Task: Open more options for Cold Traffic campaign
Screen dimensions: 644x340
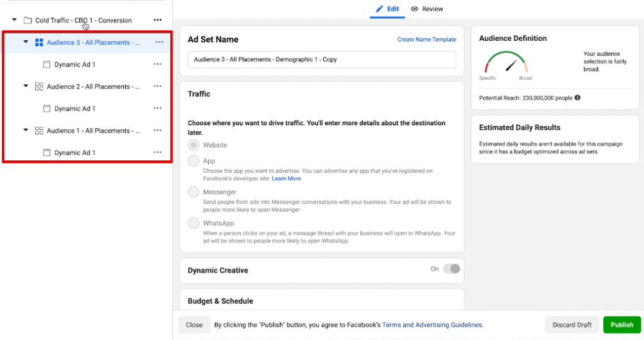Action: click(157, 21)
